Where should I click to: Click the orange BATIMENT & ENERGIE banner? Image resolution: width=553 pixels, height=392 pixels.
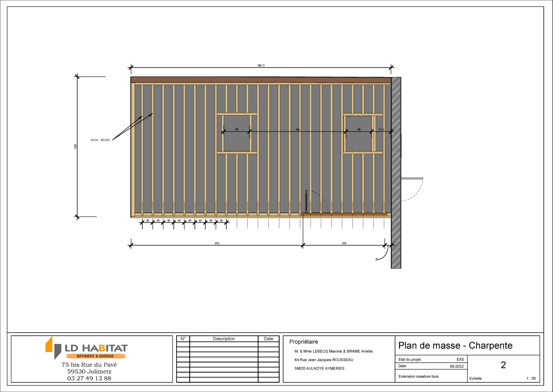95,356
